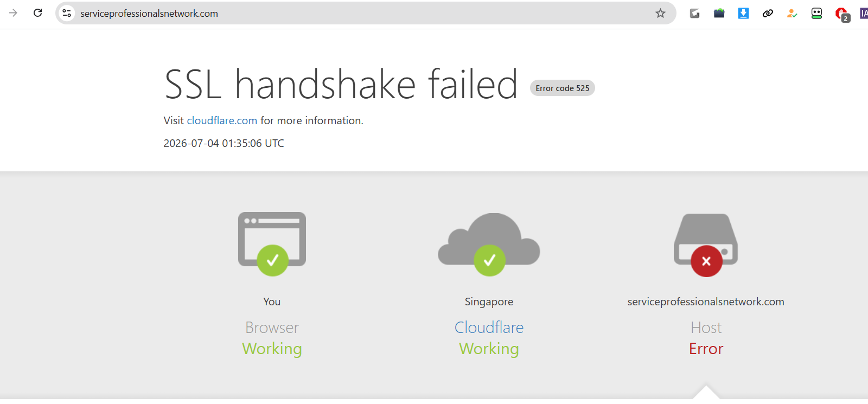Click the browser icon with green checkmark

pyautogui.click(x=272, y=243)
